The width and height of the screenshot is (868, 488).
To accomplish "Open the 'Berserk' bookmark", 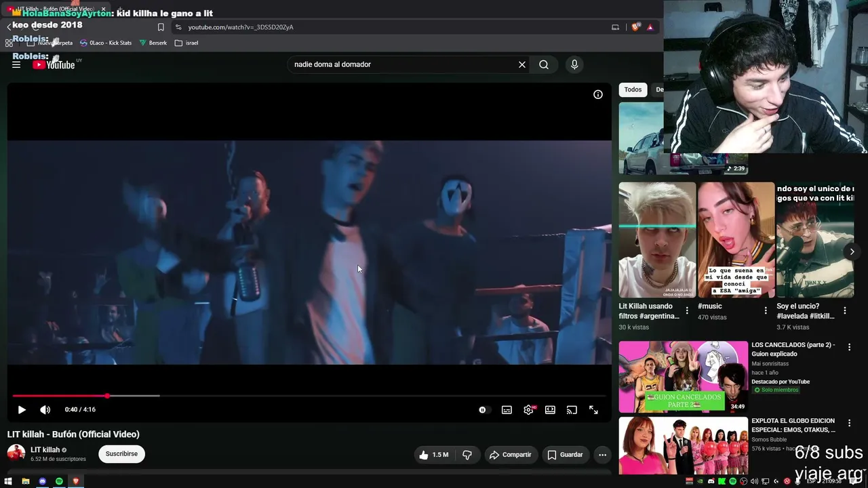I will [x=153, y=43].
